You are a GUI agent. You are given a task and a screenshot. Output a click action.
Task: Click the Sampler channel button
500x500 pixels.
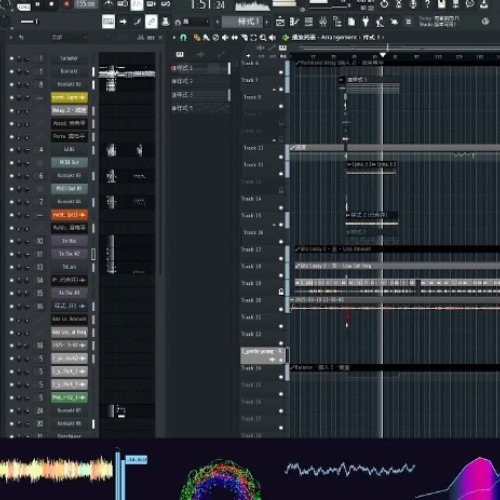coord(69,58)
